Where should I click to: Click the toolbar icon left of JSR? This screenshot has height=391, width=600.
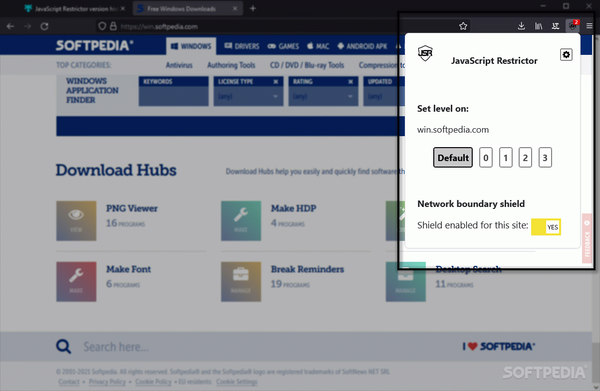[555, 26]
